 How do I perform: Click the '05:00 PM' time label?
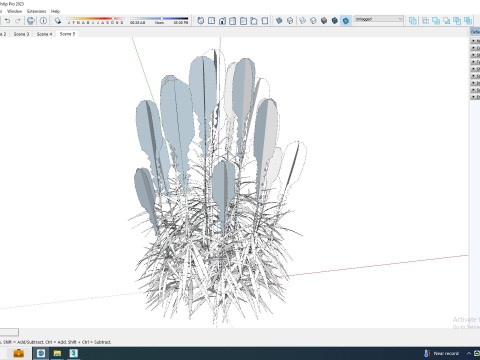click(x=181, y=23)
